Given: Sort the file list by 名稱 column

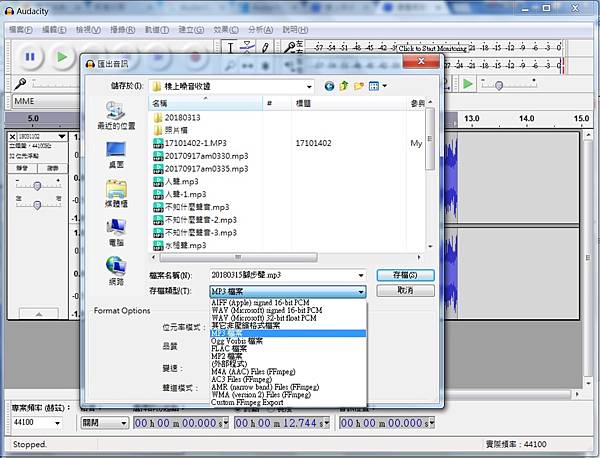Looking at the screenshot, I should click(205, 103).
